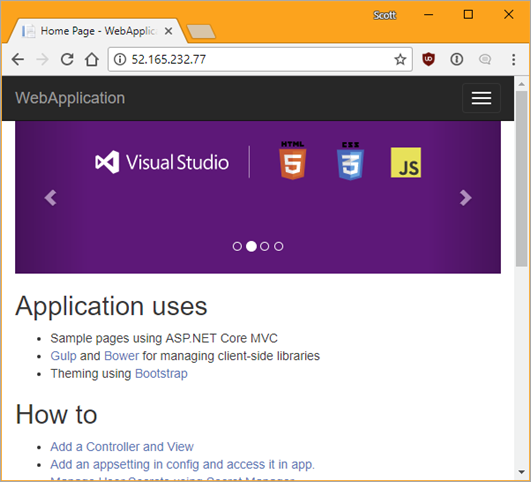Screen dimensions: 531x482
Task: Click the How to heading
Action: 56,414
